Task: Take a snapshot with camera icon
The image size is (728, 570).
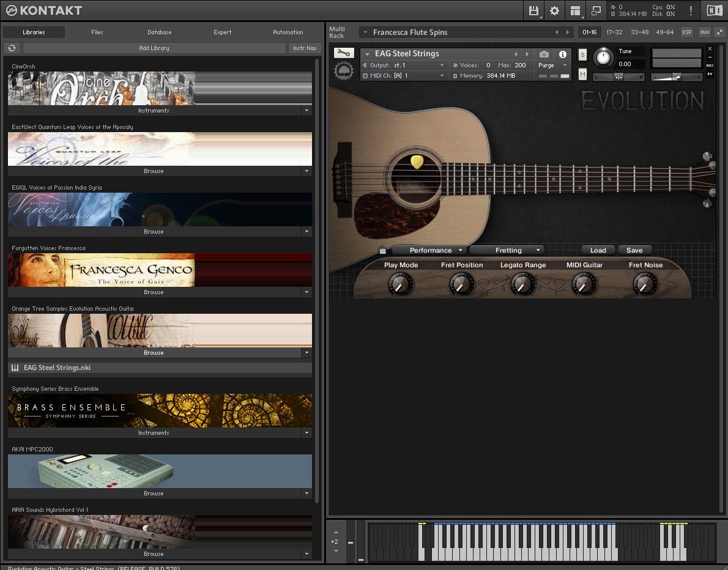Action: coord(544,54)
